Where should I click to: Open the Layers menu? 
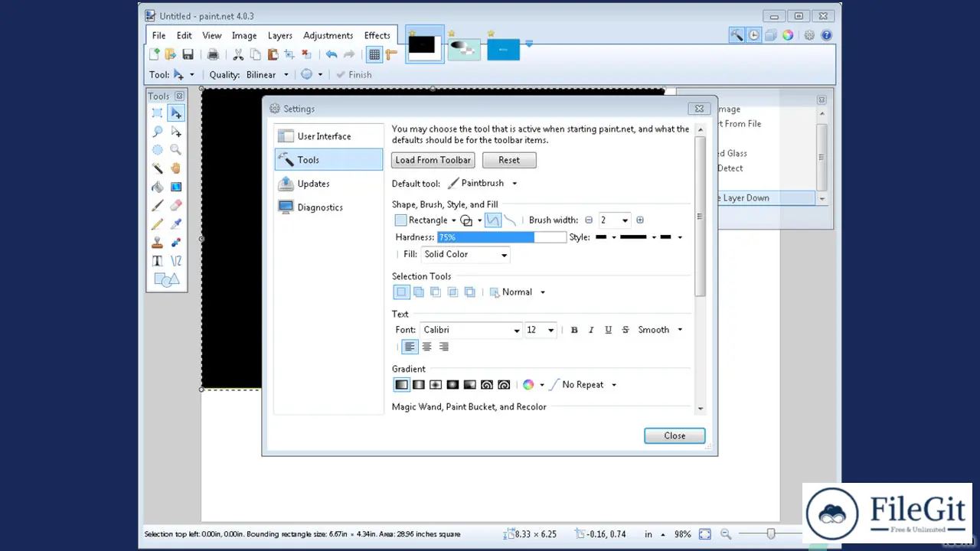click(x=280, y=35)
